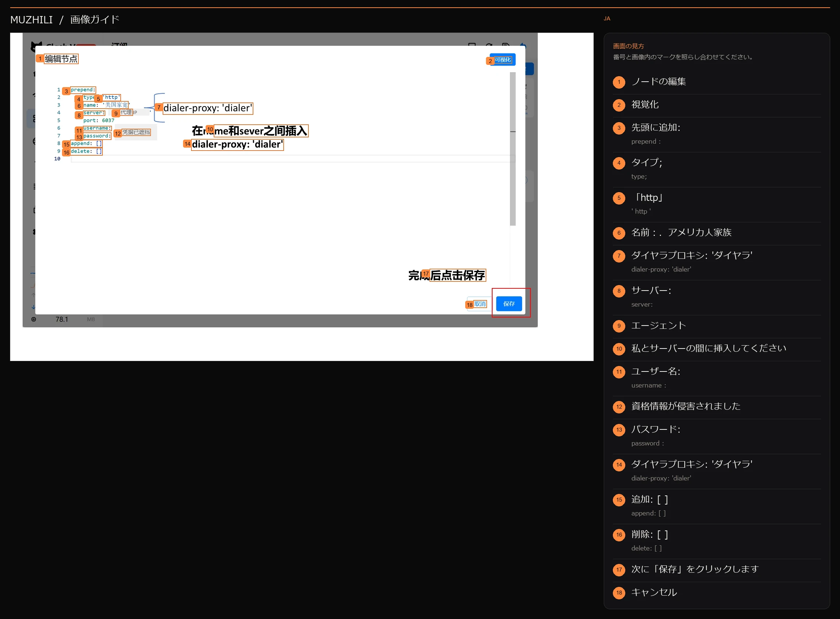Image resolution: width=840 pixels, height=619 pixels.
Task: Select legend item 5 「http」
Action: point(717,205)
